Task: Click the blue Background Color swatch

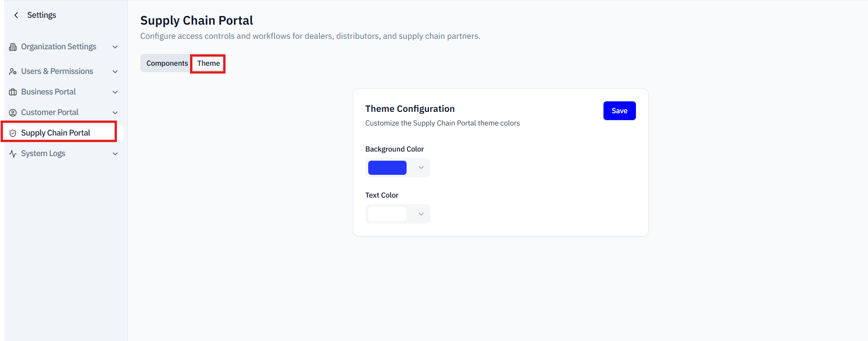Action: click(387, 168)
